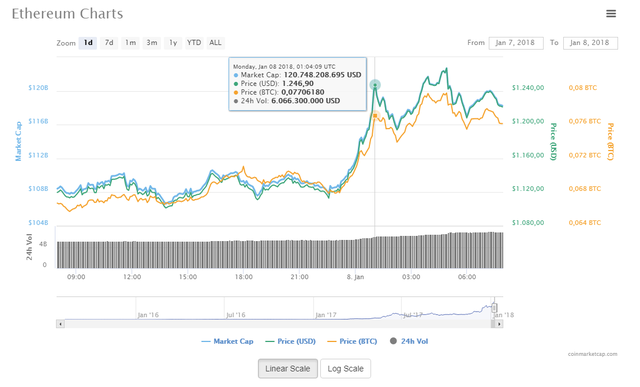Click the 0,064 BTC axis label
Viewport: 640px width, 387px height.
(584, 222)
